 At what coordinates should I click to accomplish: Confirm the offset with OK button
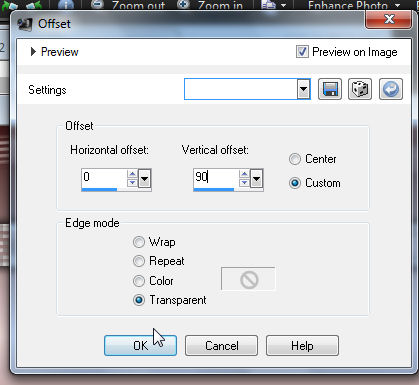(x=140, y=345)
